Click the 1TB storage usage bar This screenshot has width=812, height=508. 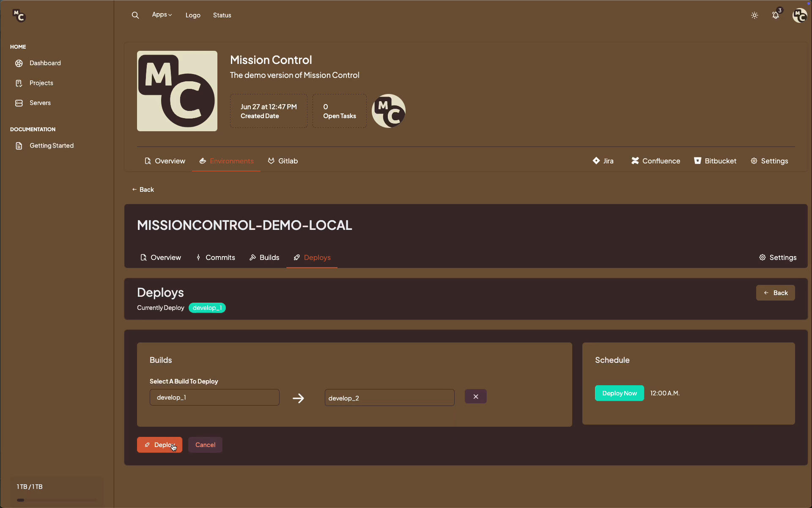click(x=57, y=500)
